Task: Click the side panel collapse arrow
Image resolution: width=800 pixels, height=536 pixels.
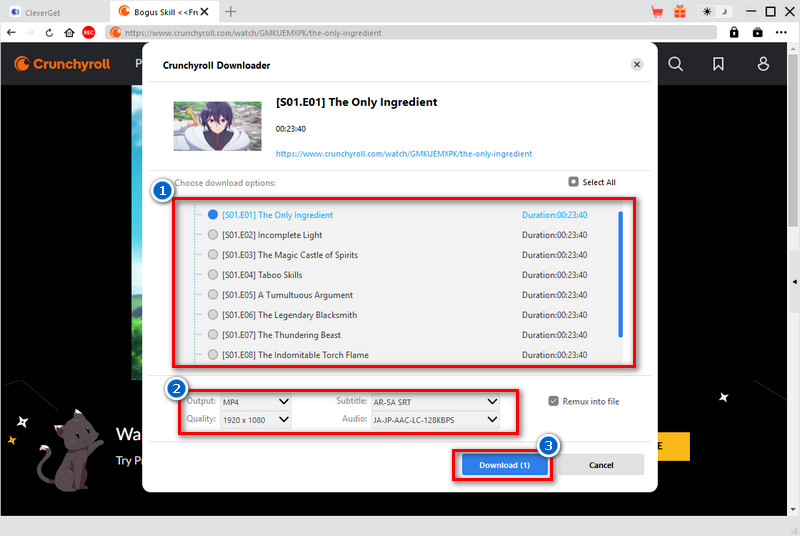Action: [794, 282]
